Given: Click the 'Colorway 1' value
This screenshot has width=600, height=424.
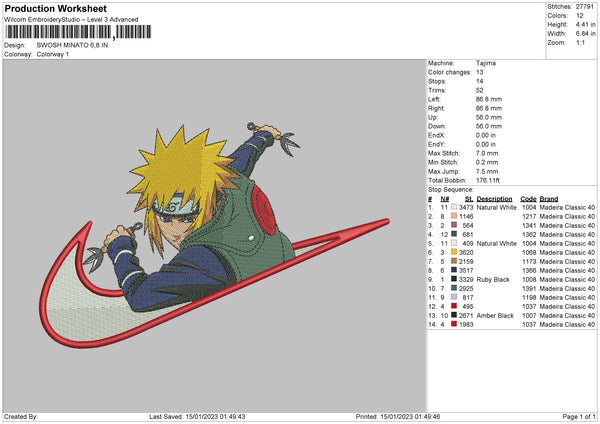Looking at the screenshot, I should pos(53,54).
